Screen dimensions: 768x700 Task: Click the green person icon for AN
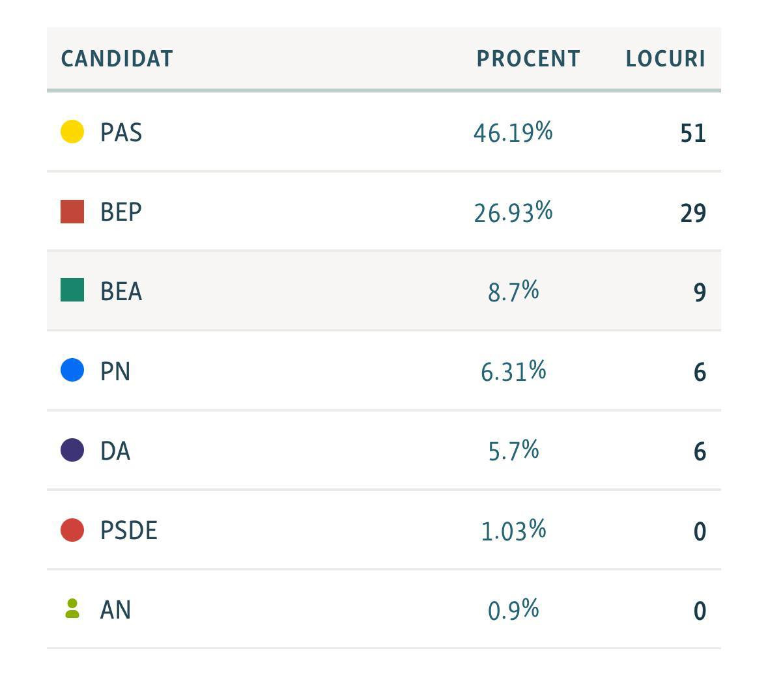point(72,608)
